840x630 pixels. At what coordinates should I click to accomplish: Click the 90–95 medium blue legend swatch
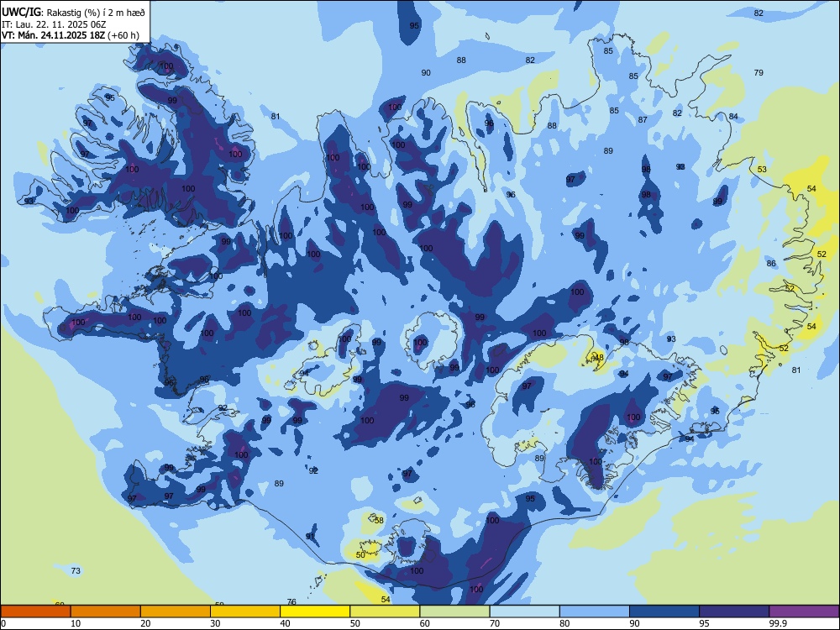(664, 612)
